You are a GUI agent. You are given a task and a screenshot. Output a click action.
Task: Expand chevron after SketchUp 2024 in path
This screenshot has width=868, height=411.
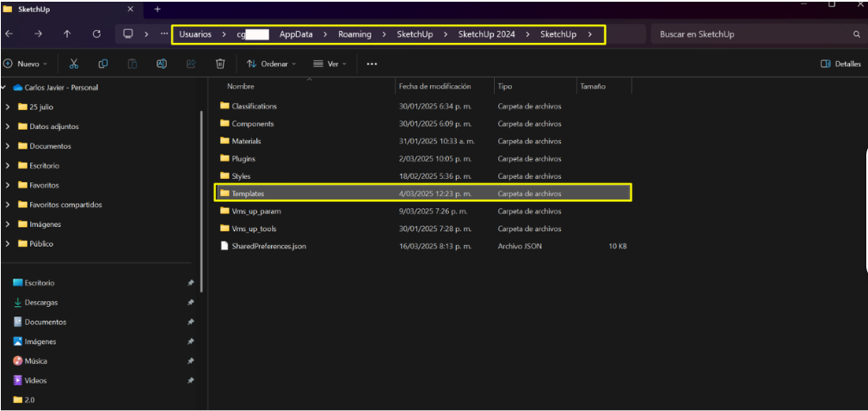[x=528, y=34]
